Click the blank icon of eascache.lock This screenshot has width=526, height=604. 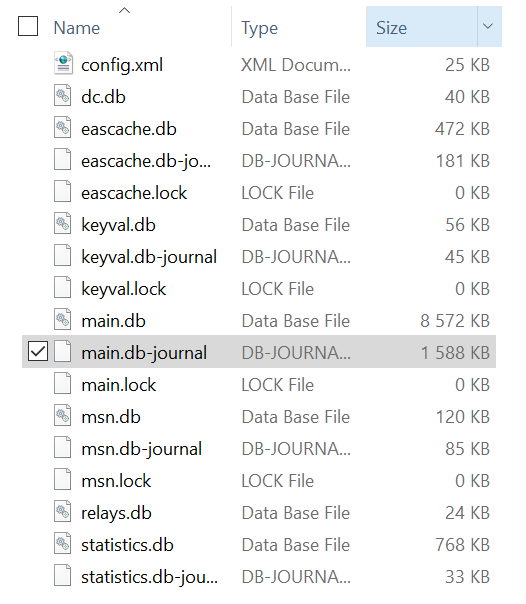[63, 191]
